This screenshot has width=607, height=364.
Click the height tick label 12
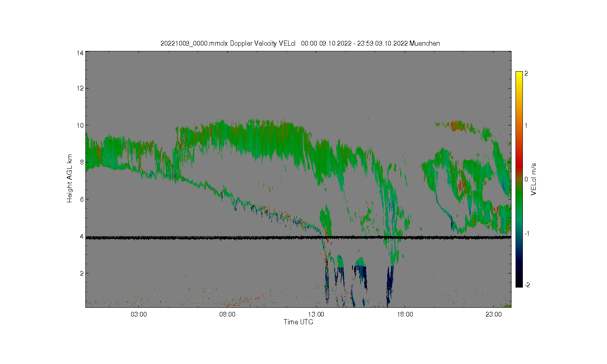click(x=81, y=88)
